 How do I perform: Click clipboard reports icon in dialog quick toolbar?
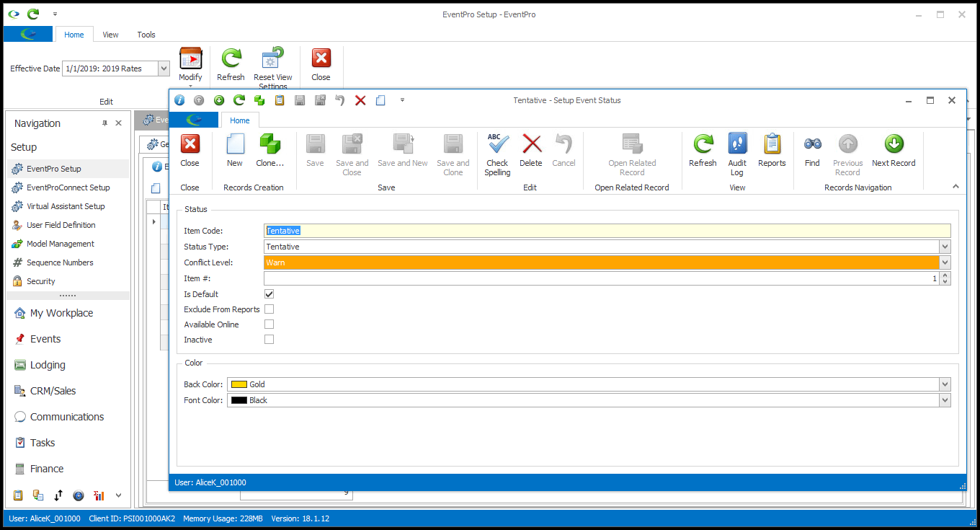coord(280,100)
